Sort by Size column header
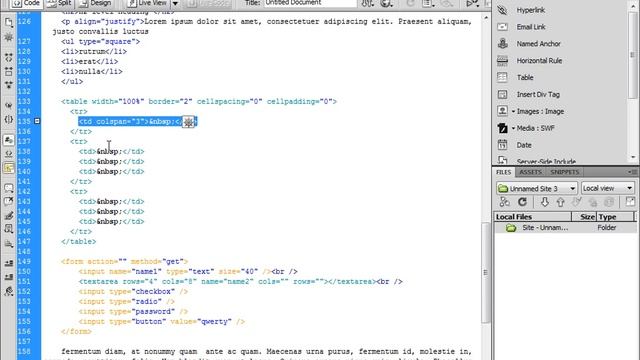Viewport: 640px width, 360px height. click(x=584, y=217)
